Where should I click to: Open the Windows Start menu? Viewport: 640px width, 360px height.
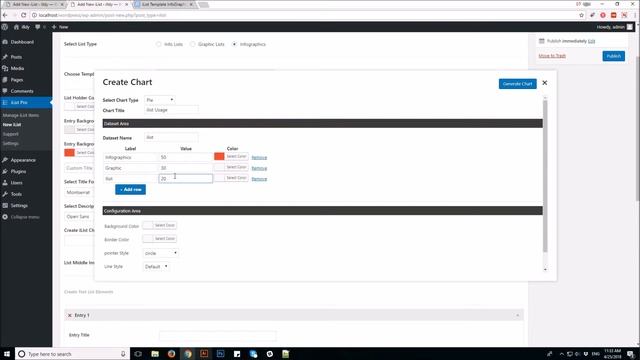coord(7,354)
